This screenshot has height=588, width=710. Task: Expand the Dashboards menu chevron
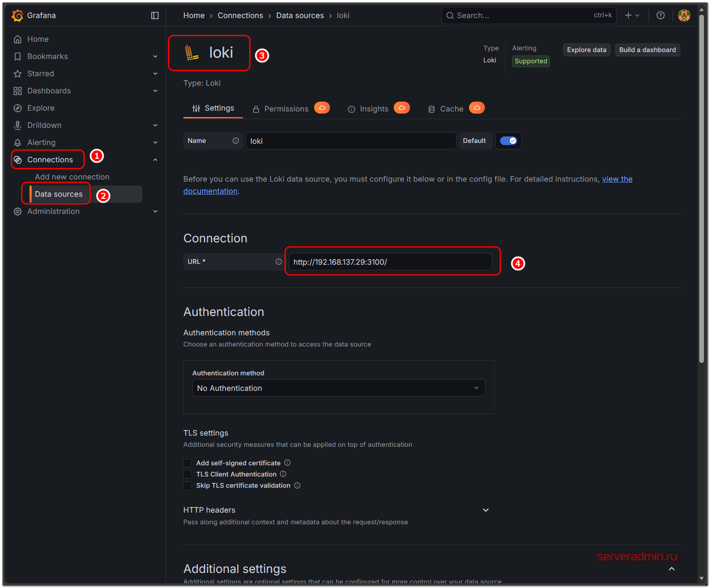click(155, 91)
